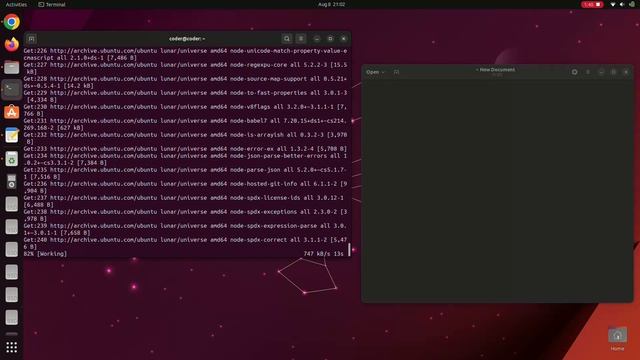Screen dimensions: 640x360
Task: Maximize the Terminal window
Action: (x=330, y=39)
